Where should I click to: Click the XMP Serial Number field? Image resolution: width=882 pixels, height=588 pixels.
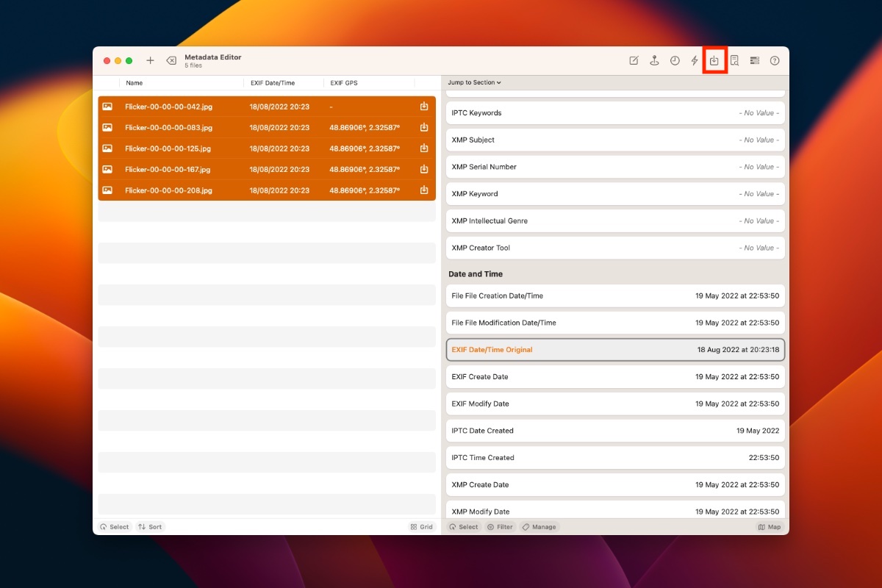click(615, 167)
